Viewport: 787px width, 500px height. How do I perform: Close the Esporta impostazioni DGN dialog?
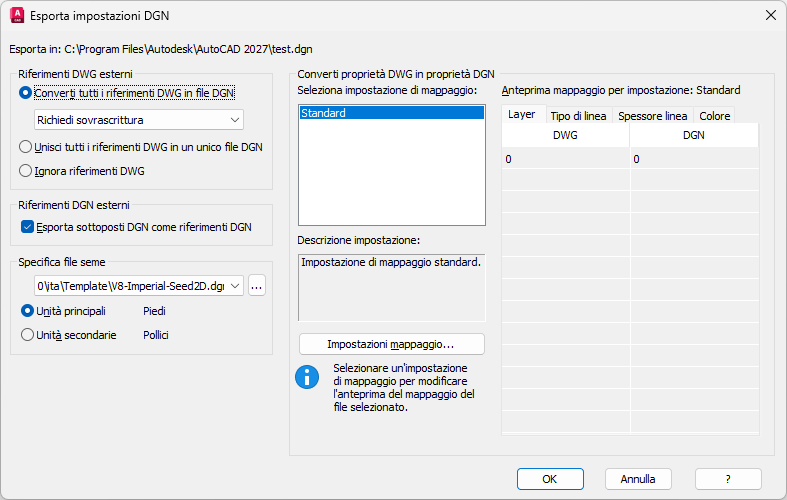coord(770,16)
